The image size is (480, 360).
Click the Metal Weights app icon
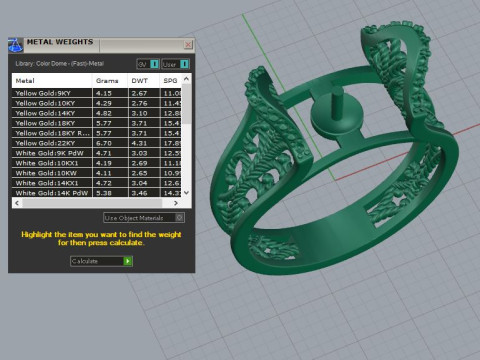pos(15,45)
